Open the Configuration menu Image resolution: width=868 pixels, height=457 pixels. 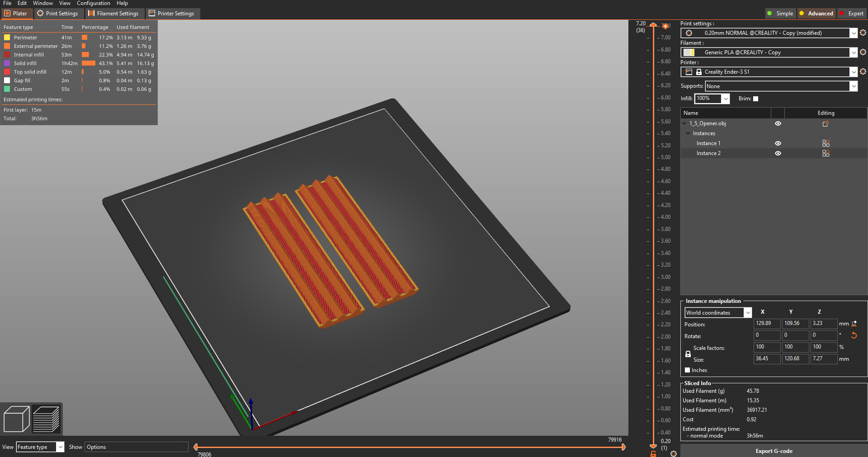click(93, 3)
